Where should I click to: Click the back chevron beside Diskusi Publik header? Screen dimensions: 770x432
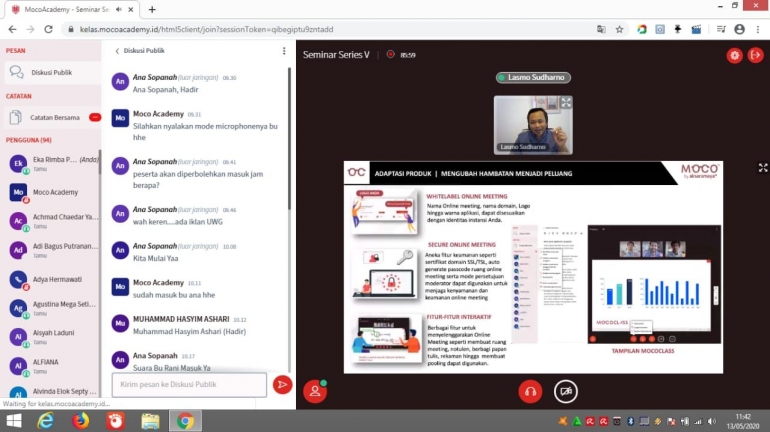(x=117, y=51)
